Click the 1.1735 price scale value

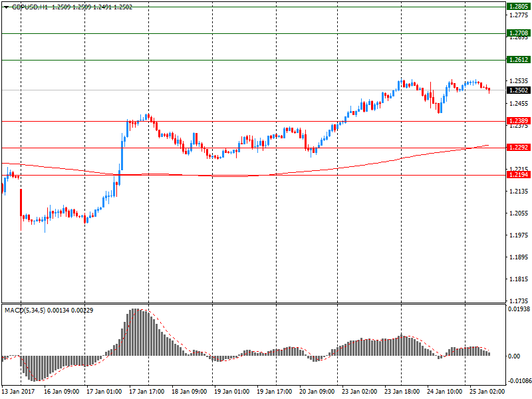(519, 301)
